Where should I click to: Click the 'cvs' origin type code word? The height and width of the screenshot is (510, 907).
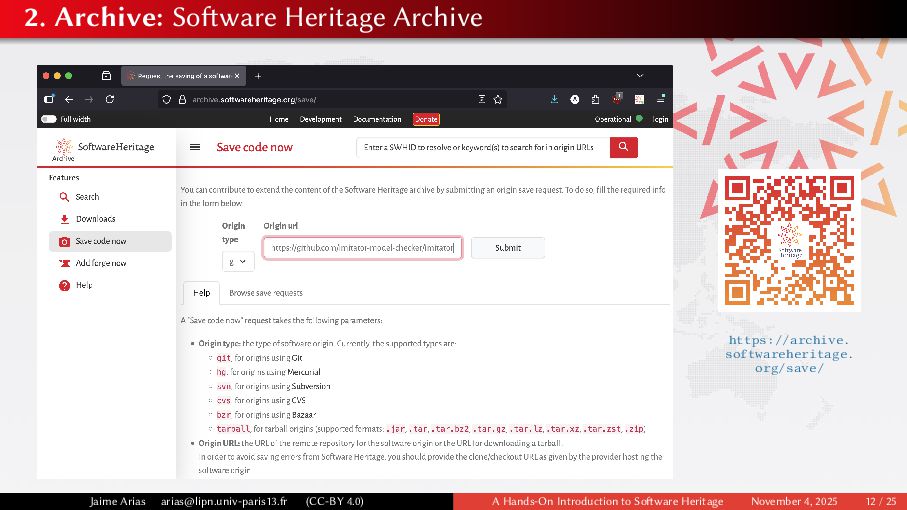coord(223,400)
